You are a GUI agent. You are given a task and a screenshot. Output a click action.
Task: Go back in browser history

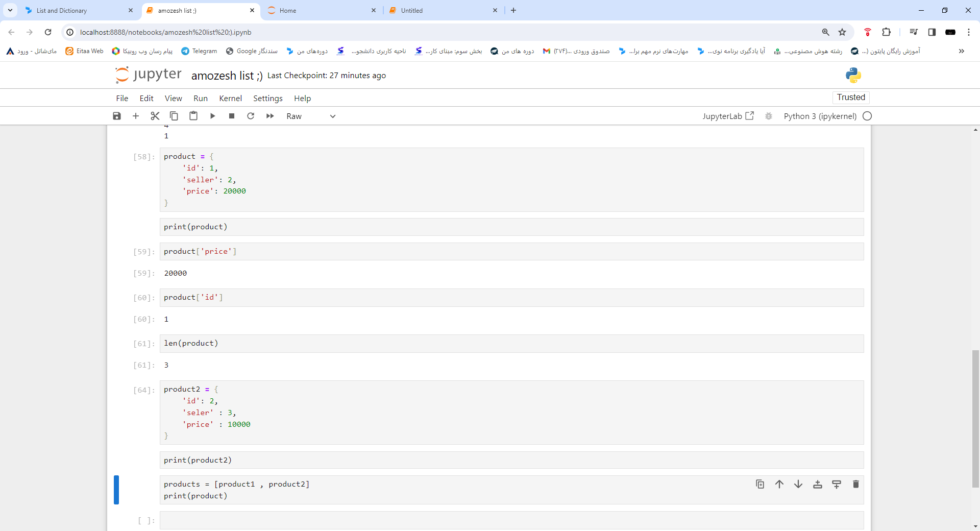11,32
